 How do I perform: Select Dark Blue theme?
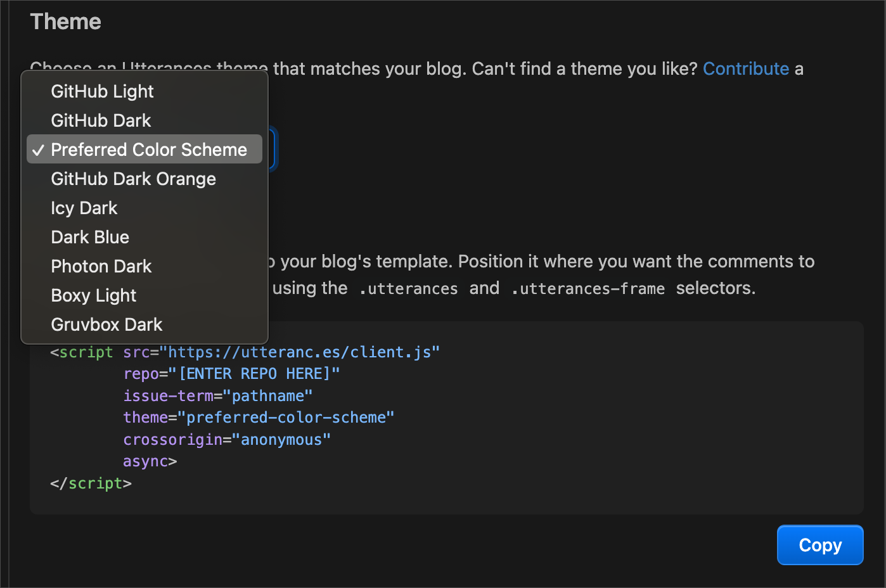[x=144, y=237]
